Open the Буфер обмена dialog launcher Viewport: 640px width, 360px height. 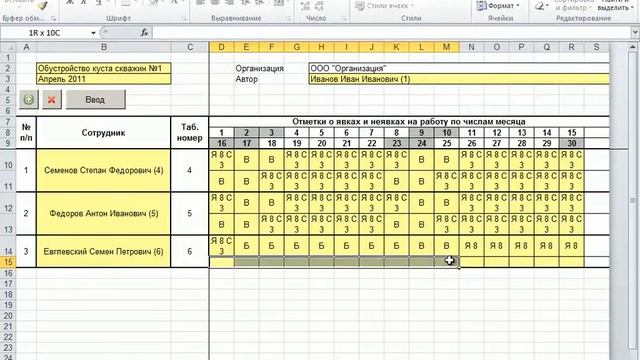(53, 19)
